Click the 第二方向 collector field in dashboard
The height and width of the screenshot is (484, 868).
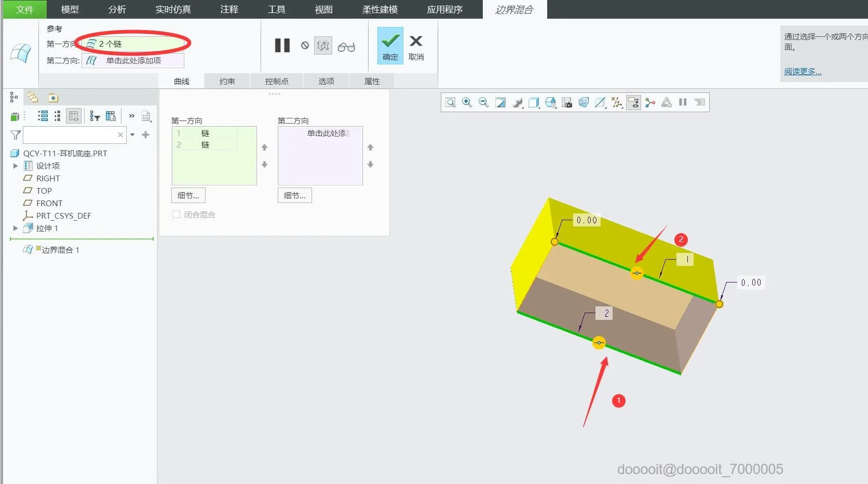(133, 61)
